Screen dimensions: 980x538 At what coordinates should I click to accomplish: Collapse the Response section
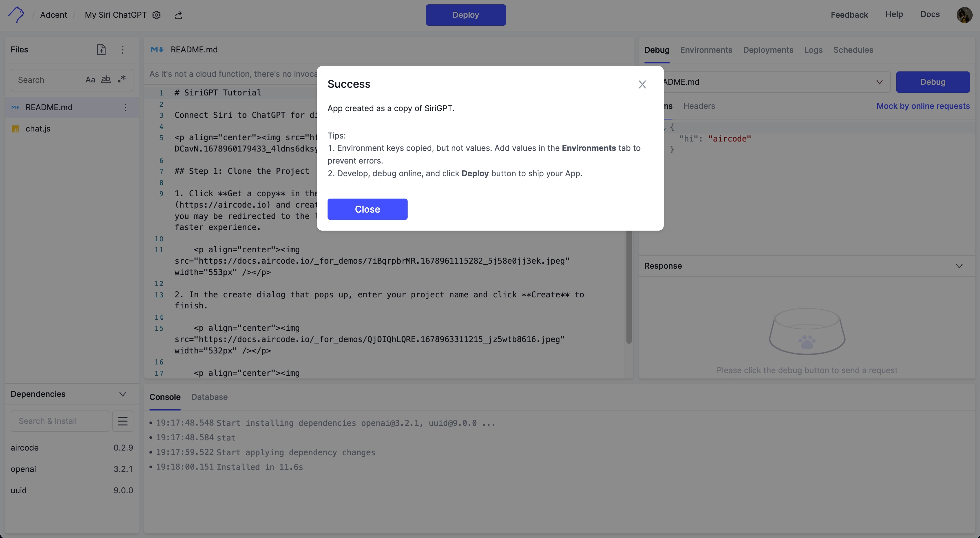pos(959,266)
